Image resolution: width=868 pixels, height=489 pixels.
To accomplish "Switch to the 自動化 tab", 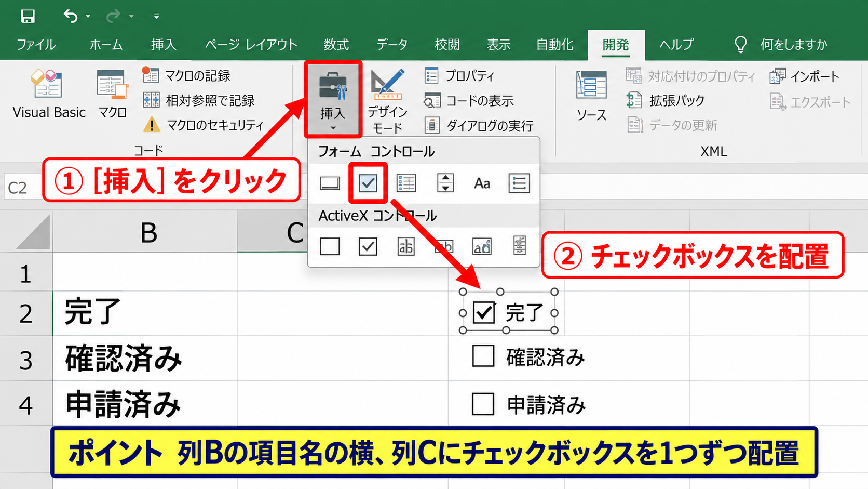I will pyautogui.click(x=555, y=45).
